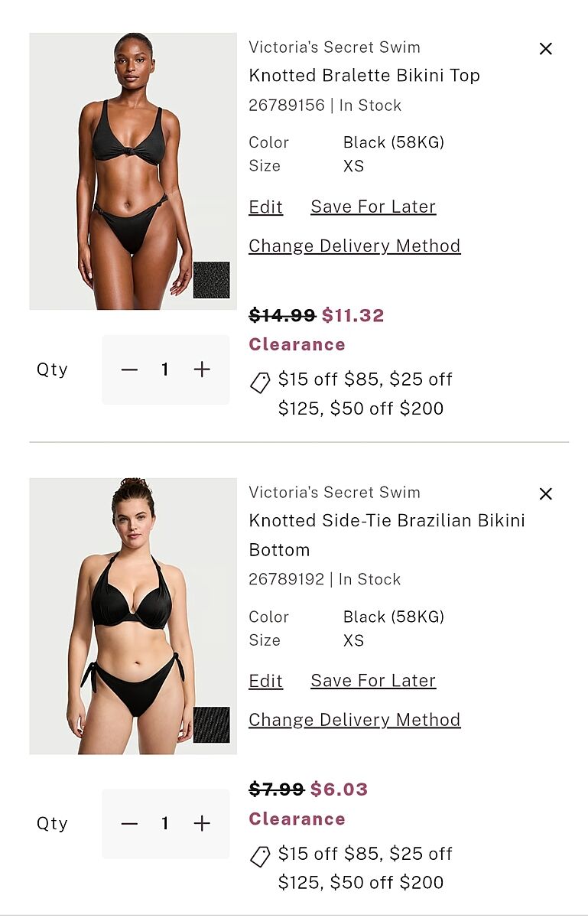Click promo tag icon under Bikini Top price

tap(261, 382)
